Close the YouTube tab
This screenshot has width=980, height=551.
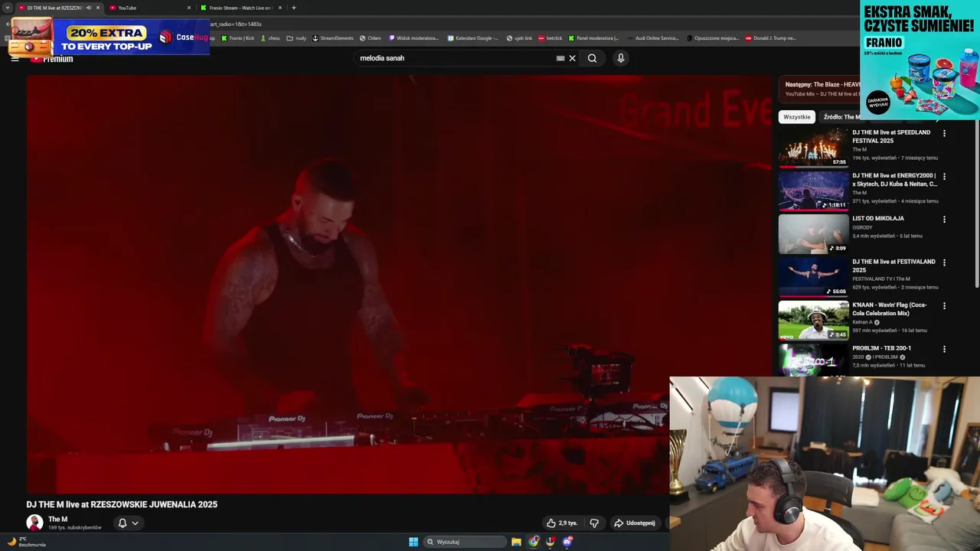click(x=189, y=8)
